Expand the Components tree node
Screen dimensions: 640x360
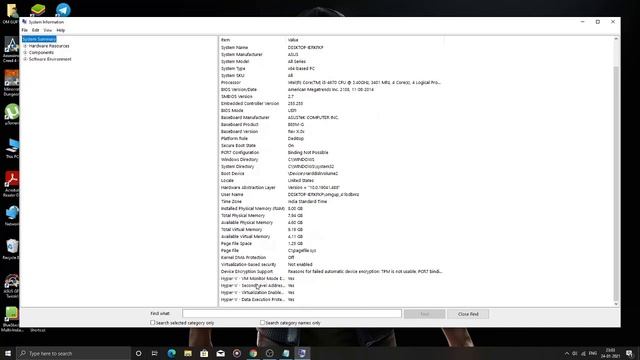point(25,53)
